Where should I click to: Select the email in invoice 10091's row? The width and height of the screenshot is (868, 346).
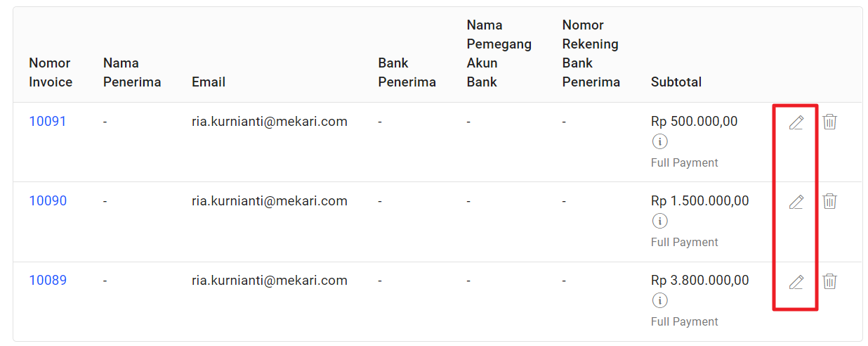tap(270, 121)
